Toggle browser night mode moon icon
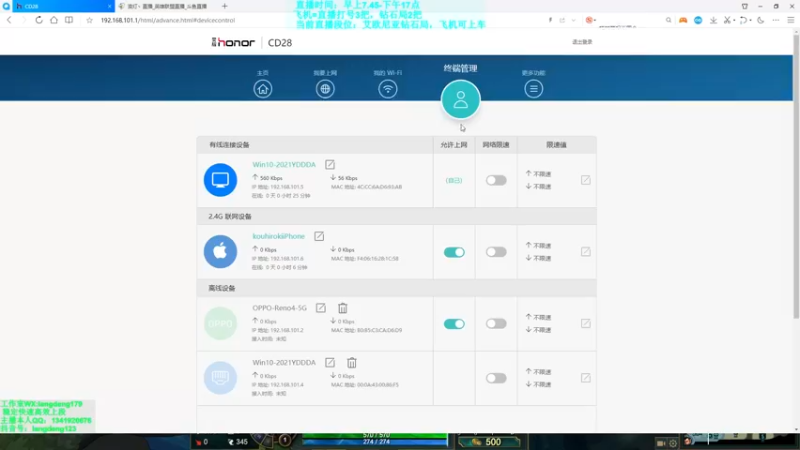 [760, 20]
